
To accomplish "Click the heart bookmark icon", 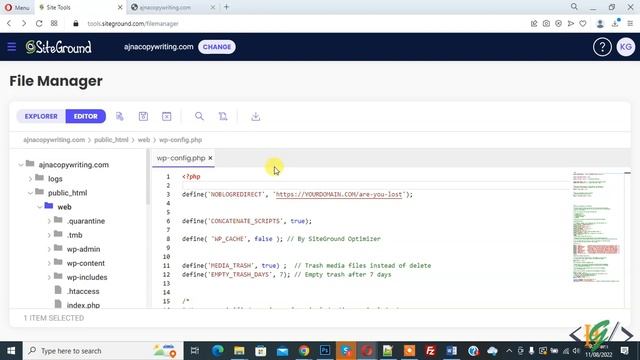I will tap(583, 24).
